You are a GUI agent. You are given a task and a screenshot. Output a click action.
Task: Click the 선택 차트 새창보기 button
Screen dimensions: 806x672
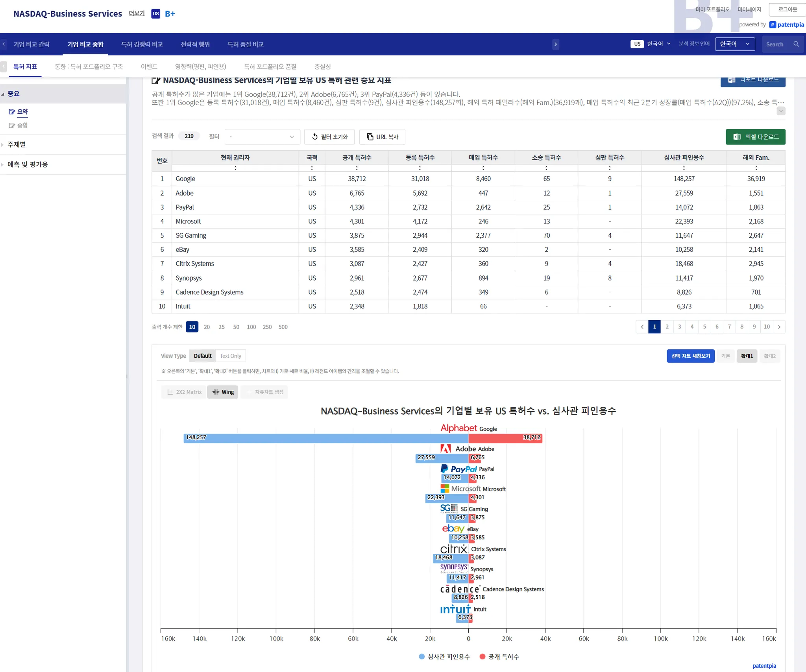tap(690, 356)
